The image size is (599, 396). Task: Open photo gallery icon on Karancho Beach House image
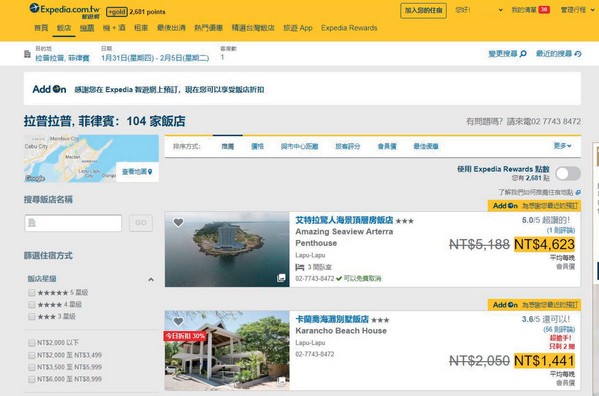coord(281,380)
